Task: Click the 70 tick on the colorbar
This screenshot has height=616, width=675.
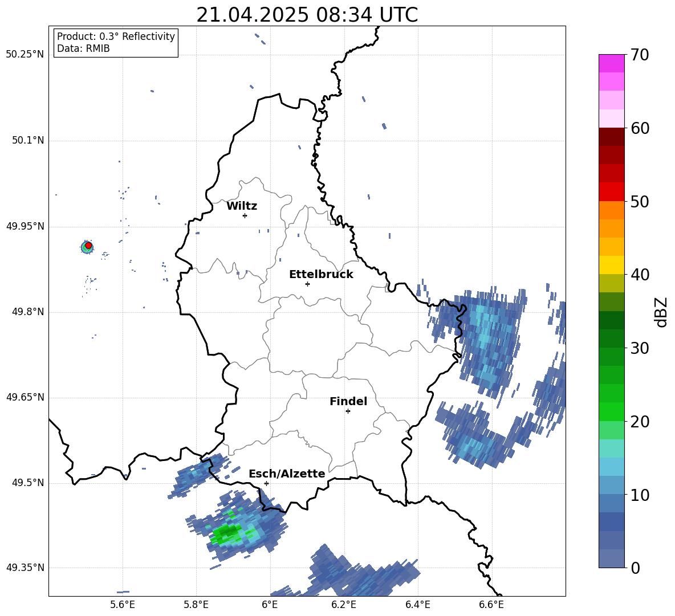Action: click(x=640, y=55)
